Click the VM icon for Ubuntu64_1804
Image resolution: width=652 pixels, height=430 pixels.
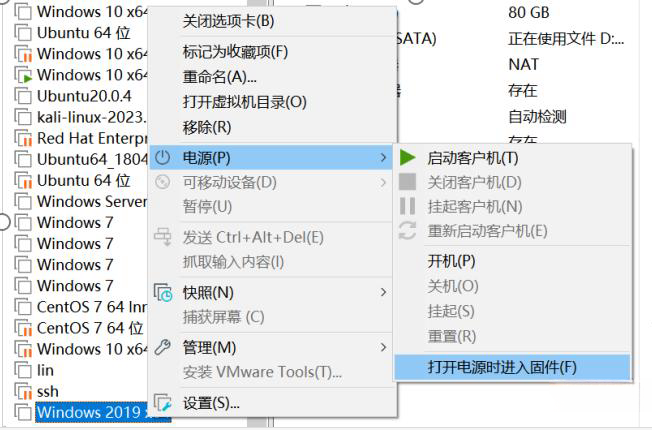(23, 160)
